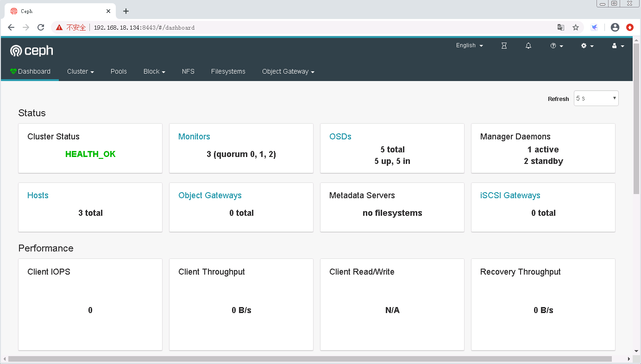The height and width of the screenshot is (364, 641).
Task: Open the settings gear menu
Action: point(587,46)
